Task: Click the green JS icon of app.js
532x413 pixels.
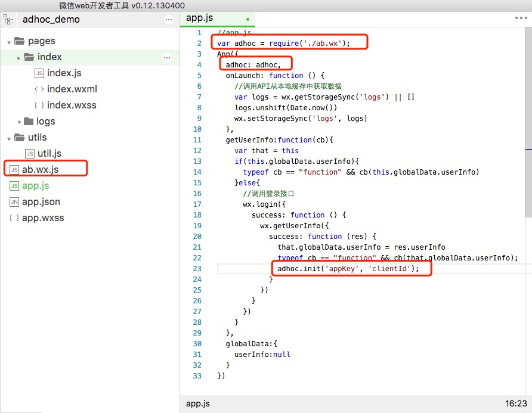Action: click(x=14, y=186)
